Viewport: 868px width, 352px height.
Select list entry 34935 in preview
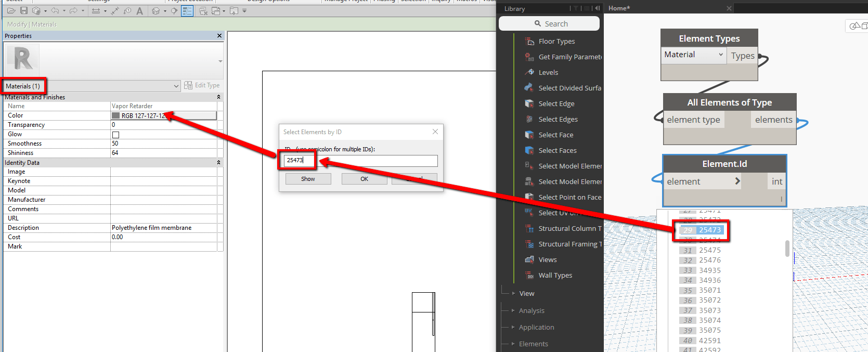[x=709, y=270]
